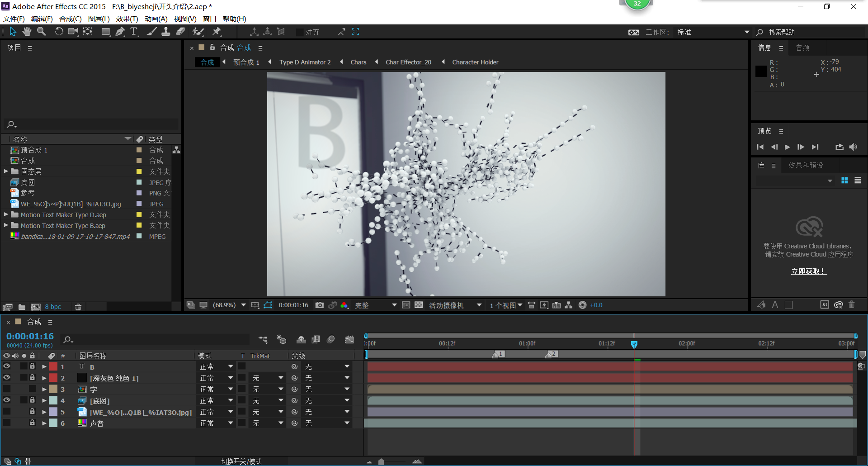
Task: Click the Project panel search field
Action: pos(91,124)
